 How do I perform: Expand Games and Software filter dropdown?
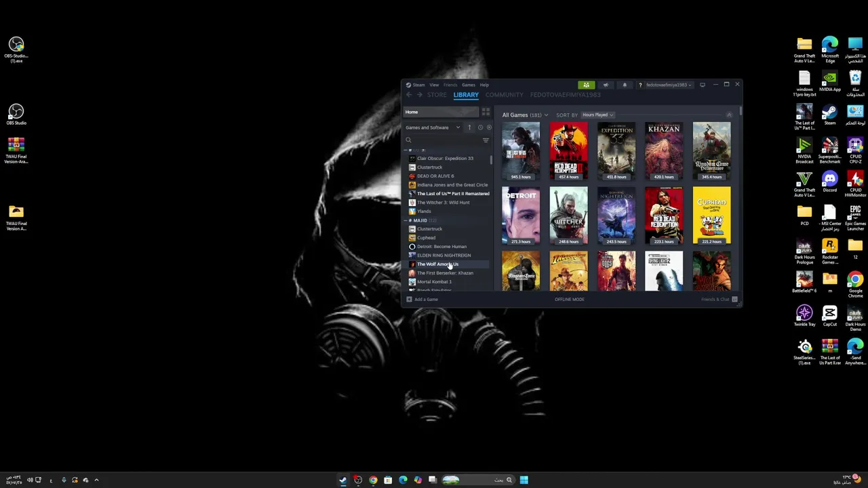point(433,127)
